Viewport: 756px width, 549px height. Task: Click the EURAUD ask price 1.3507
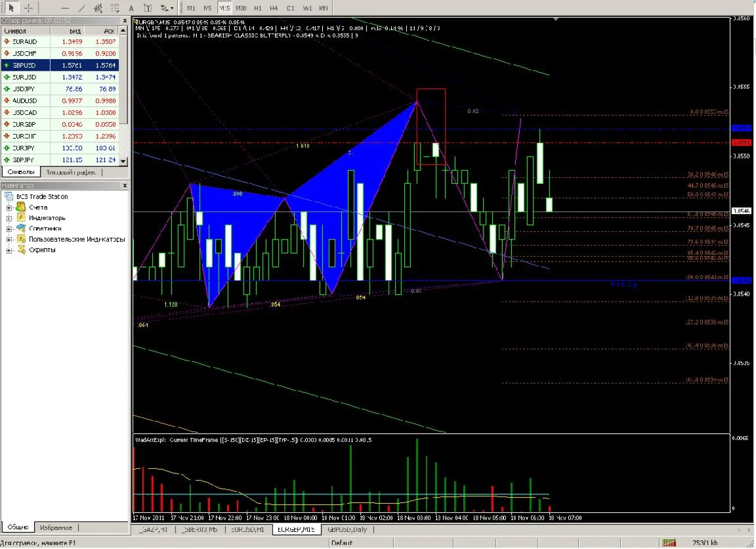pyautogui.click(x=106, y=41)
